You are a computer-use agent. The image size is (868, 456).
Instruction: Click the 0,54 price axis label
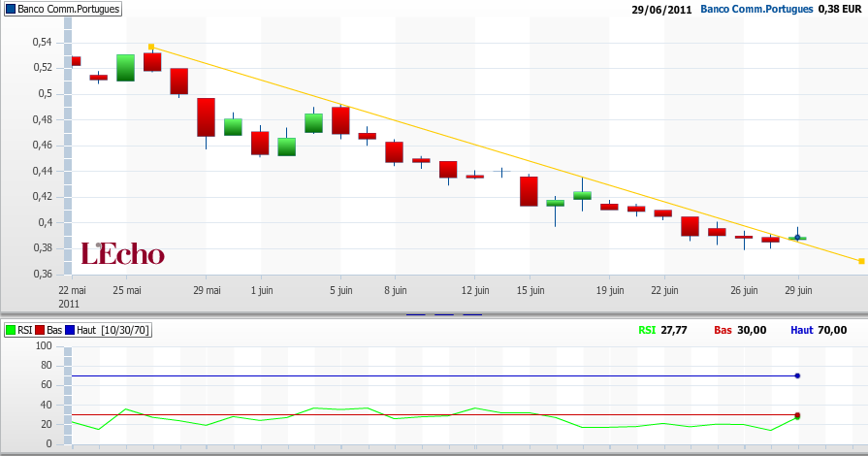(43, 42)
